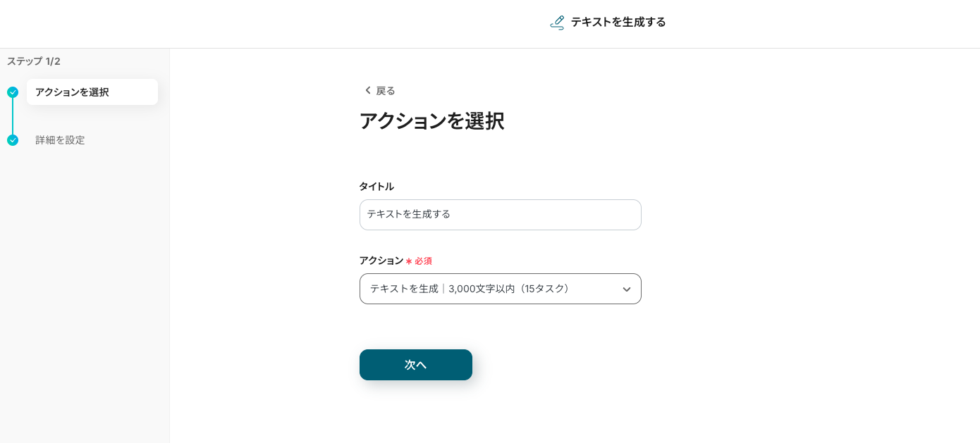
Task: Focus the タイトル text input field
Action: point(500,215)
